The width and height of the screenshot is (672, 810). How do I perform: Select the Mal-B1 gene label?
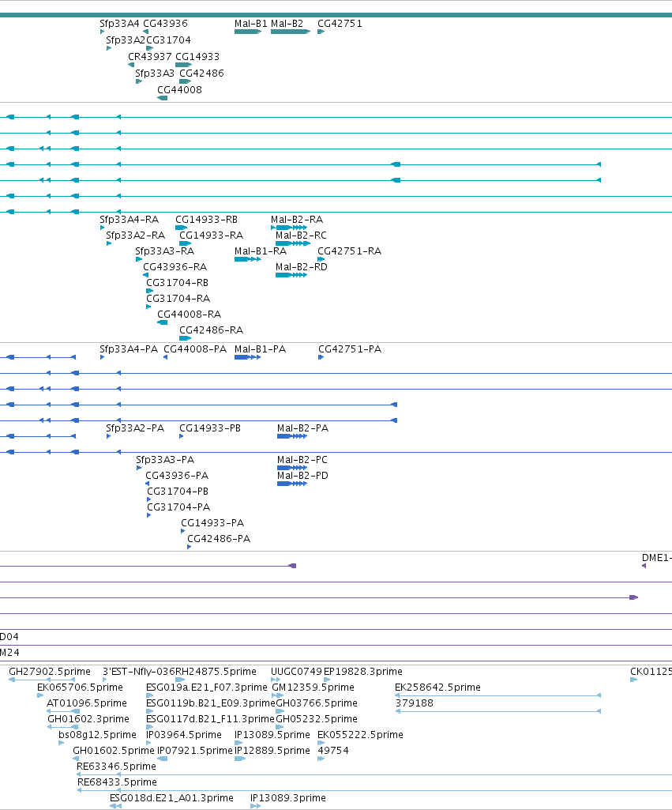[x=251, y=24]
